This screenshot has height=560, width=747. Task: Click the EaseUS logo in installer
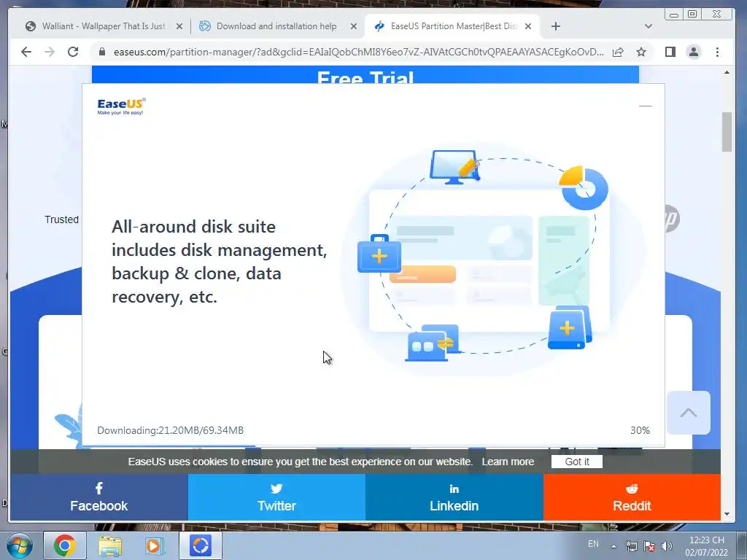pyautogui.click(x=122, y=106)
